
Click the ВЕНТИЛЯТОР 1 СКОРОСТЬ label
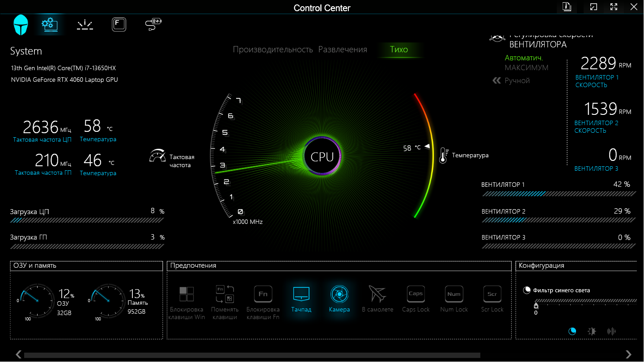pos(597,81)
